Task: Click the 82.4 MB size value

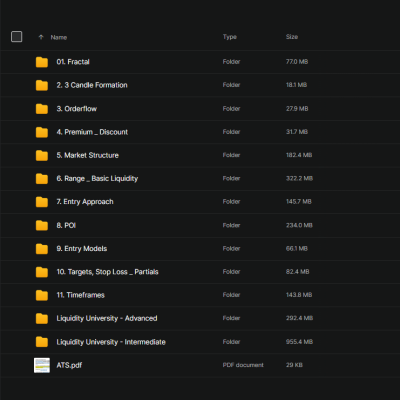Action: tap(297, 272)
